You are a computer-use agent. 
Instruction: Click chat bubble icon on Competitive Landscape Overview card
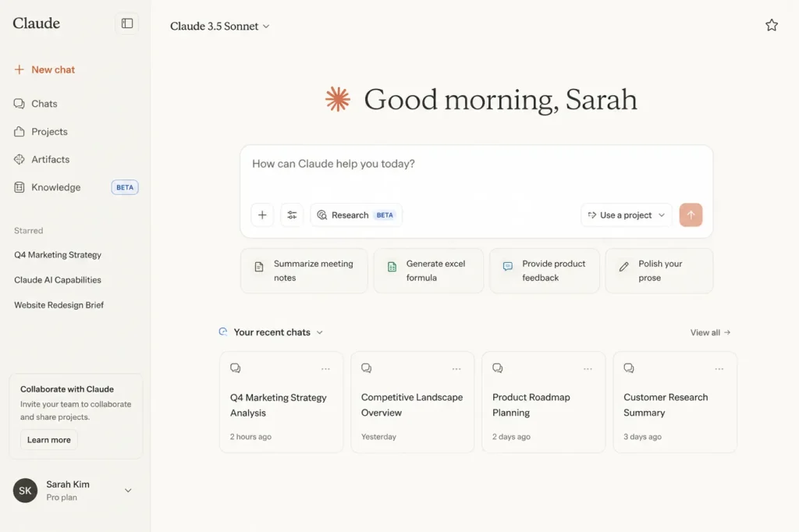(367, 368)
